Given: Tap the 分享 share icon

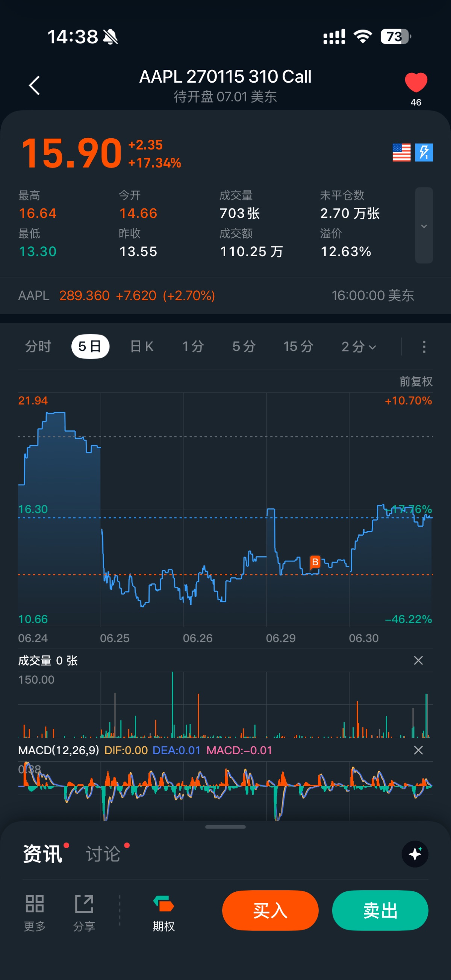Looking at the screenshot, I should (84, 912).
